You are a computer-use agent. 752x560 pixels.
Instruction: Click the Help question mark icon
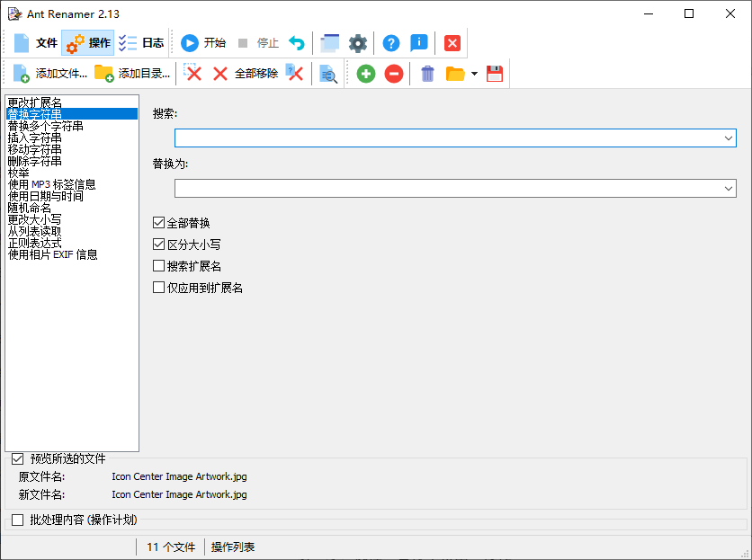coord(390,42)
